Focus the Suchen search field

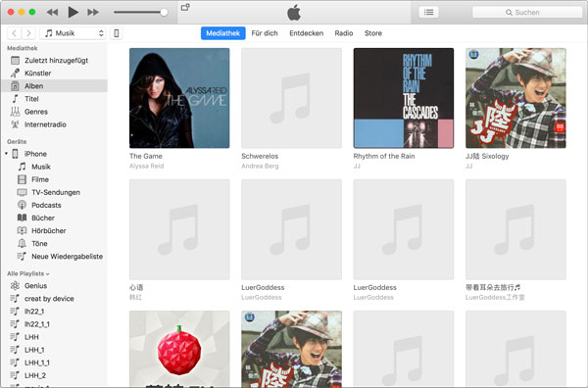[x=527, y=13]
